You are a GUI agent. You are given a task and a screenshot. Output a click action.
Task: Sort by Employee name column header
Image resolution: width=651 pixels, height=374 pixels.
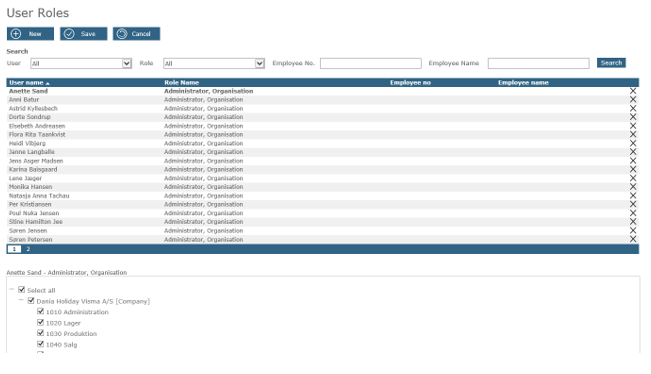coord(523,83)
